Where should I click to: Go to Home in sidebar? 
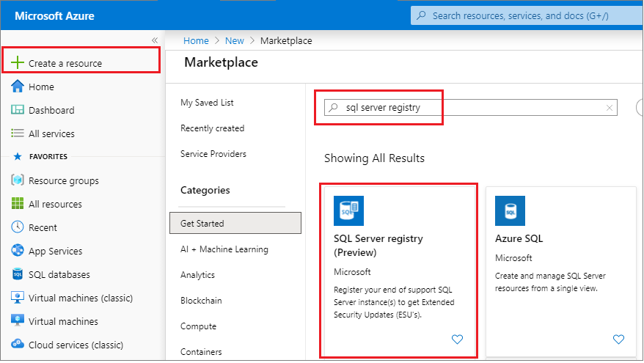pos(41,87)
